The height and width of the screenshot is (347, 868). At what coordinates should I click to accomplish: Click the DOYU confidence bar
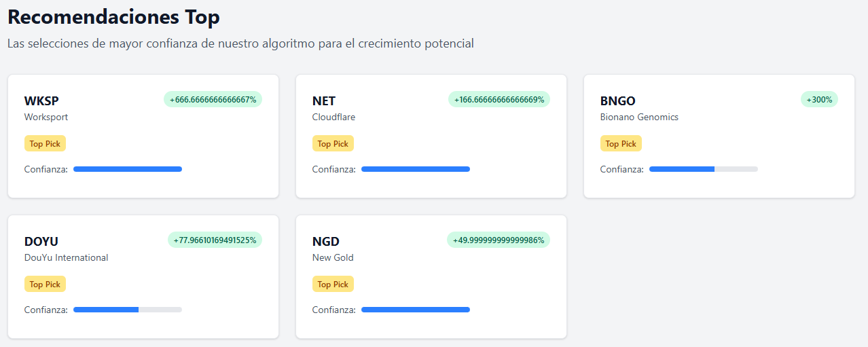pyautogui.click(x=128, y=310)
